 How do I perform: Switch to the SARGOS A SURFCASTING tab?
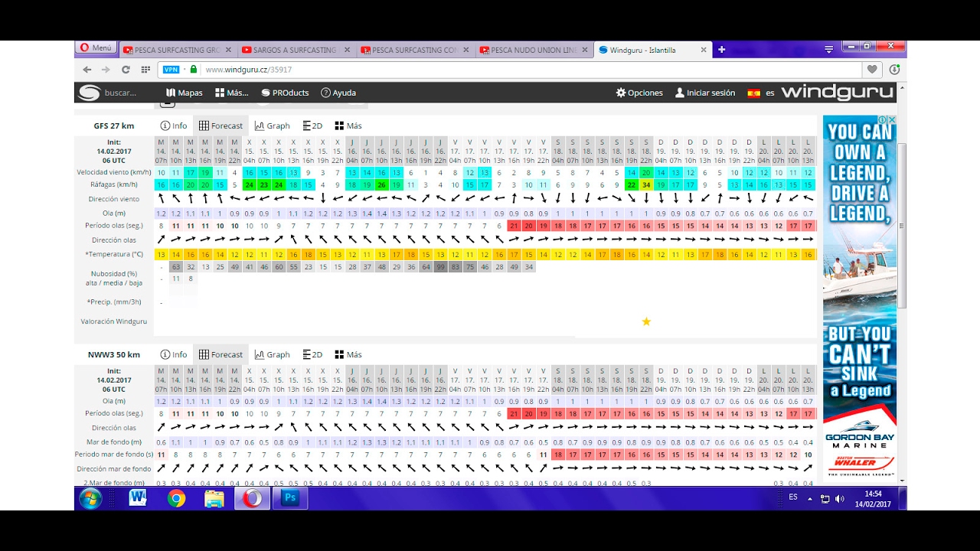point(295,50)
